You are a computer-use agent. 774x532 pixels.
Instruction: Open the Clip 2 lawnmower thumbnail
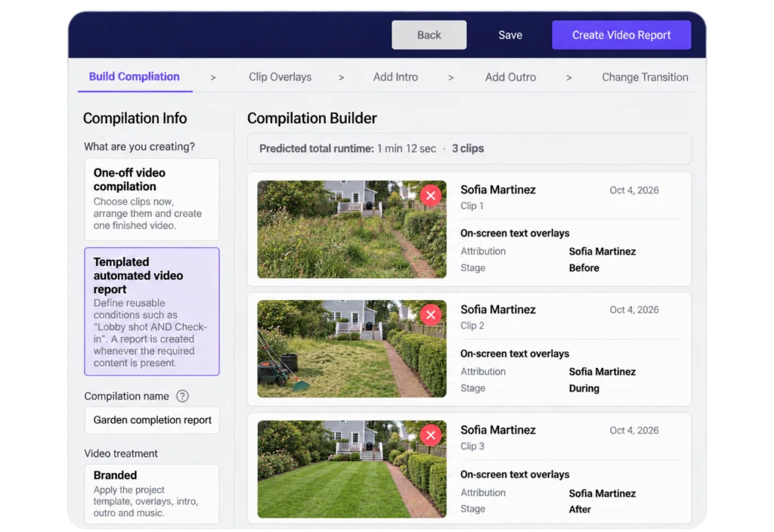(351, 349)
